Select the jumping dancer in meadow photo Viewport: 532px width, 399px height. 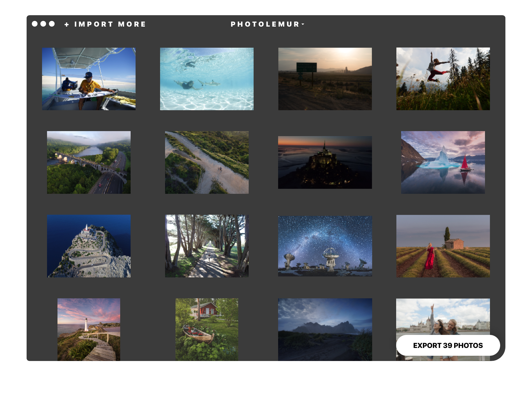pyautogui.click(x=443, y=79)
